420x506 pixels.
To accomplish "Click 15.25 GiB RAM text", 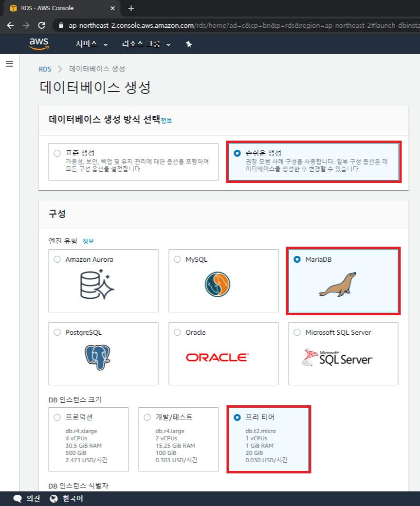I will coord(175,446).
